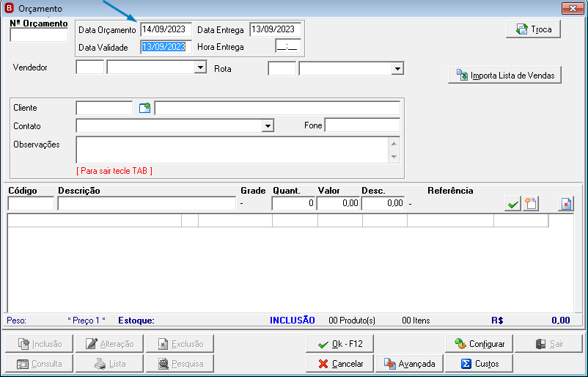Image resolution: width=588 pixels, height=377 pixels.
Task: Click the Peso: label in status bar
Action: (x=17, y=321)
